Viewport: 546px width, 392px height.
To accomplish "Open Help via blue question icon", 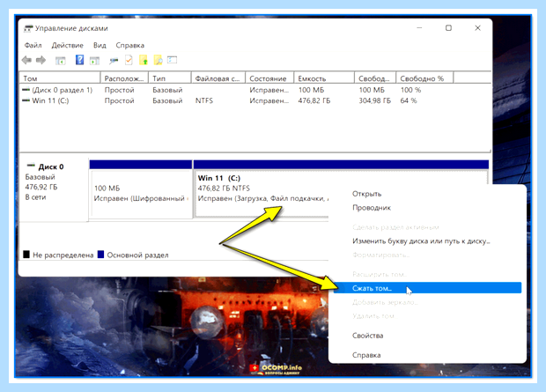I will [x=79, y=60].
